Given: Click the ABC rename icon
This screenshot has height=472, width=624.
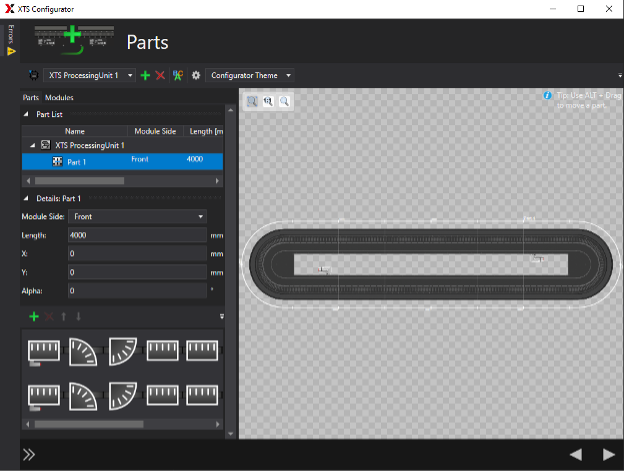Looking at the screenshot, I should (178, 75).
